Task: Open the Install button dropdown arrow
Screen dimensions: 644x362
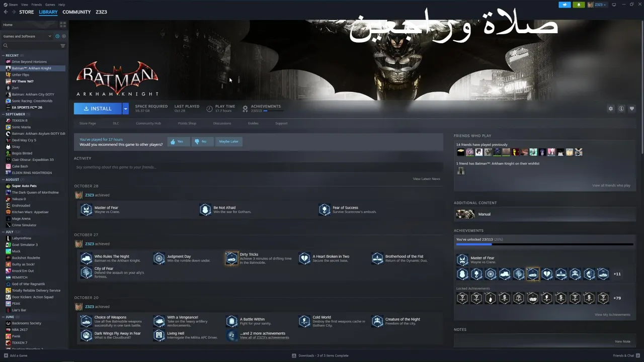Action: [125, 109]
